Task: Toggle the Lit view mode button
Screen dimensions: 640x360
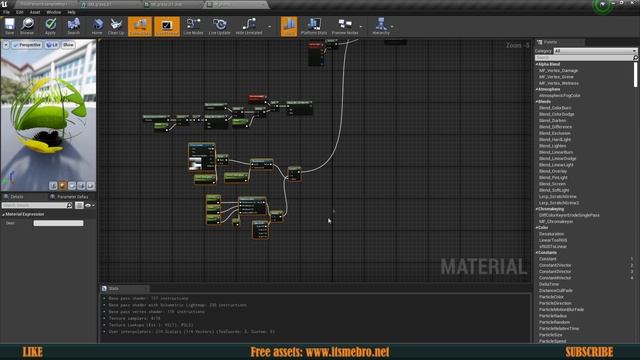Action: pos(52,45)
